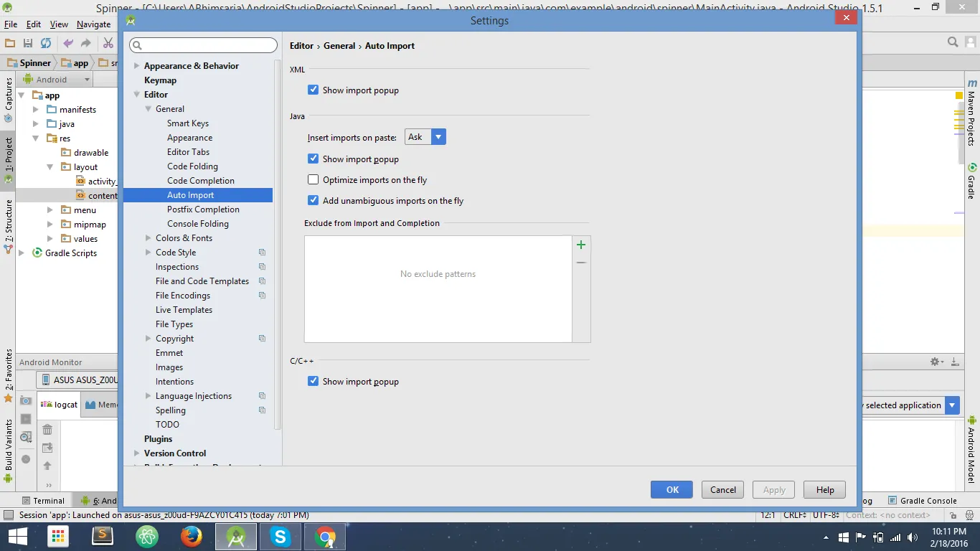Click the OK button
Image resolution: width=980 pixels, height=551 pixels.
672,490
